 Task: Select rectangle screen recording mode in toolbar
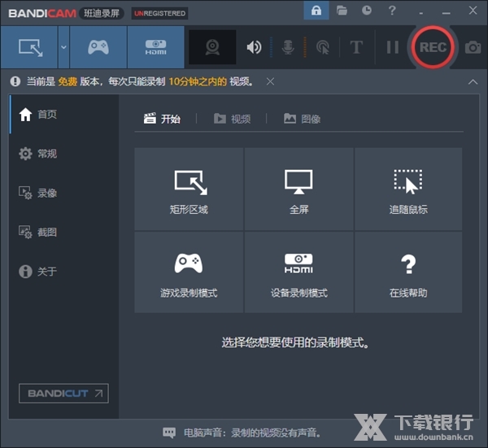tap(29, 47)
